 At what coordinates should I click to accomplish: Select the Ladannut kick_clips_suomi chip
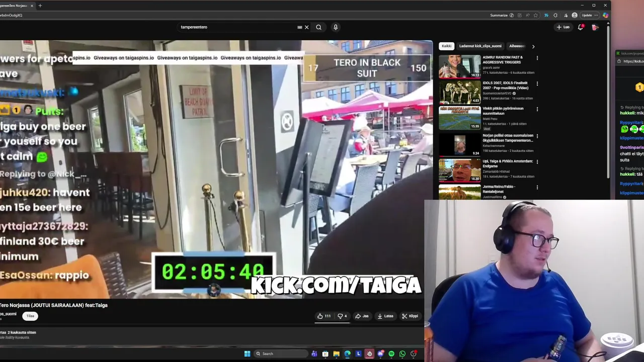click(x=480, y=46)
